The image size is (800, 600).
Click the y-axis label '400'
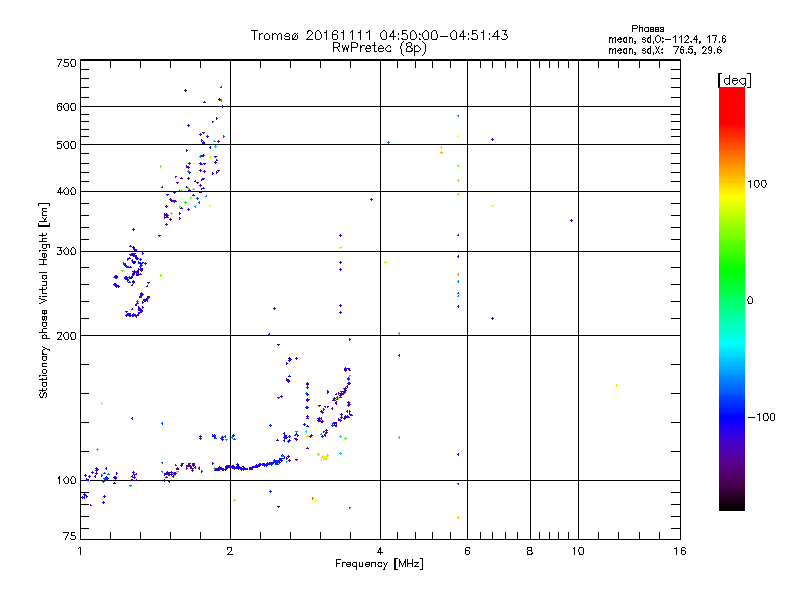(66, 192)
